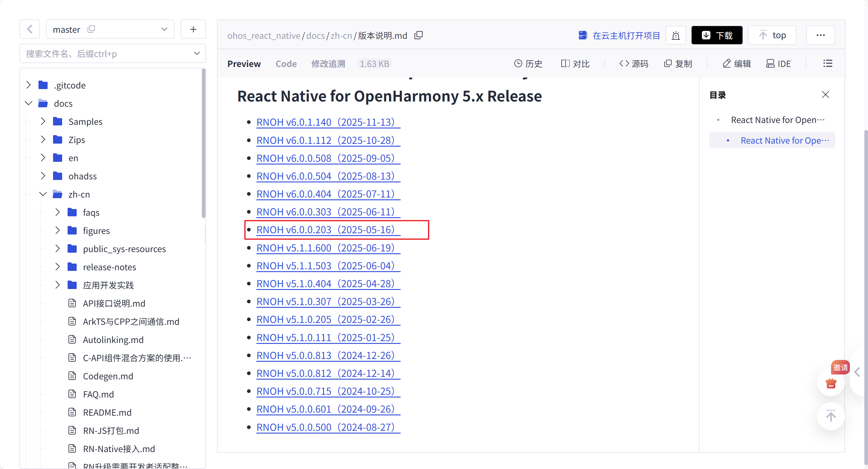
Task: Click the 下载 download button
Action: click(x=717, y=35)
